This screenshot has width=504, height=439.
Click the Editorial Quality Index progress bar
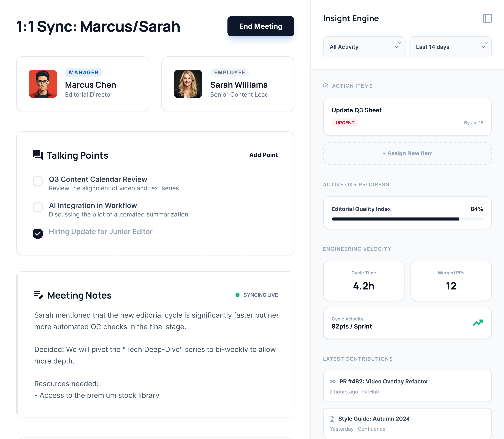[x=407, y=219]
